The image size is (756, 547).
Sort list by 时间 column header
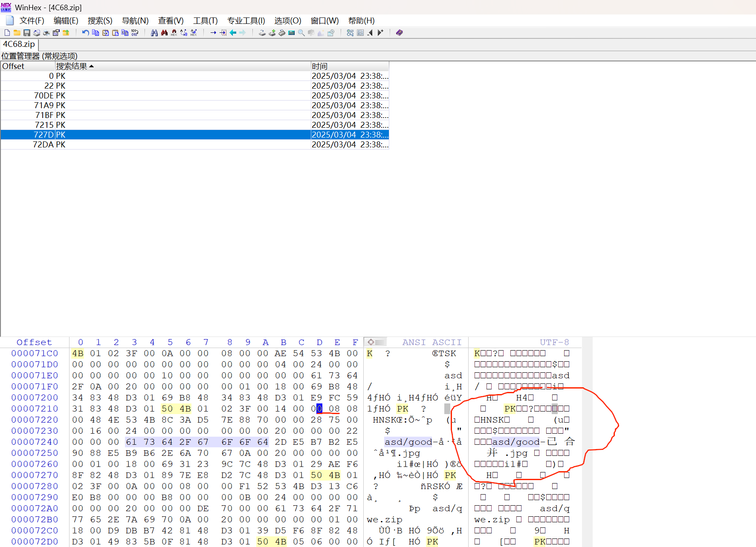(x=320, y=66)
